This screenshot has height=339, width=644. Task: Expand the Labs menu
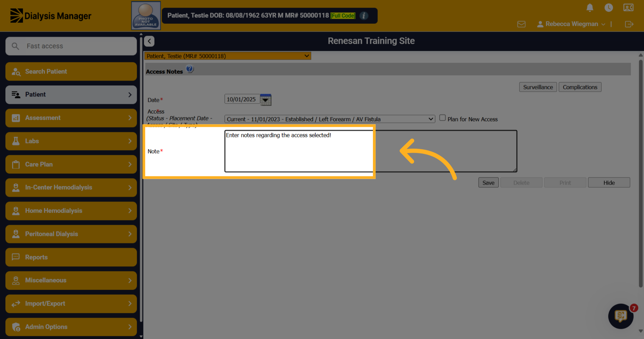[71, 141]
